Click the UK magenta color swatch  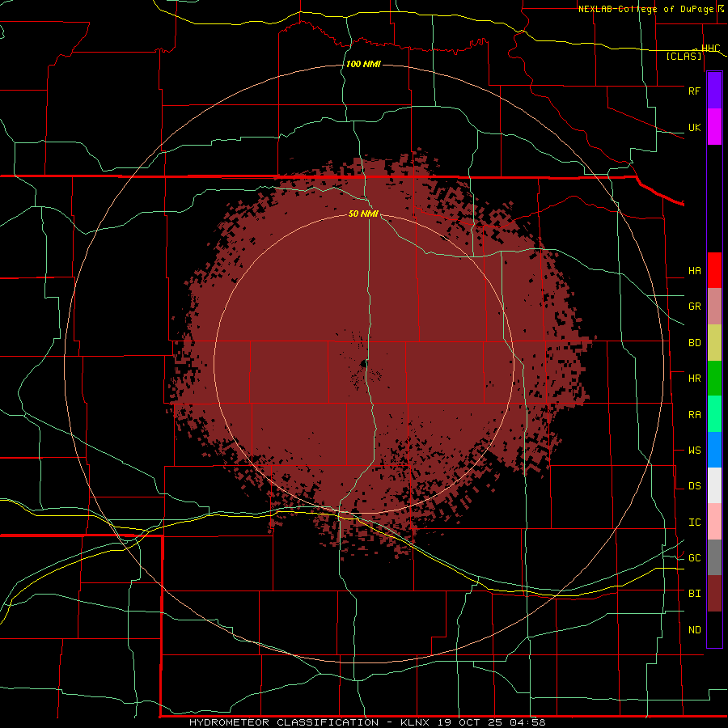[714, 126]
